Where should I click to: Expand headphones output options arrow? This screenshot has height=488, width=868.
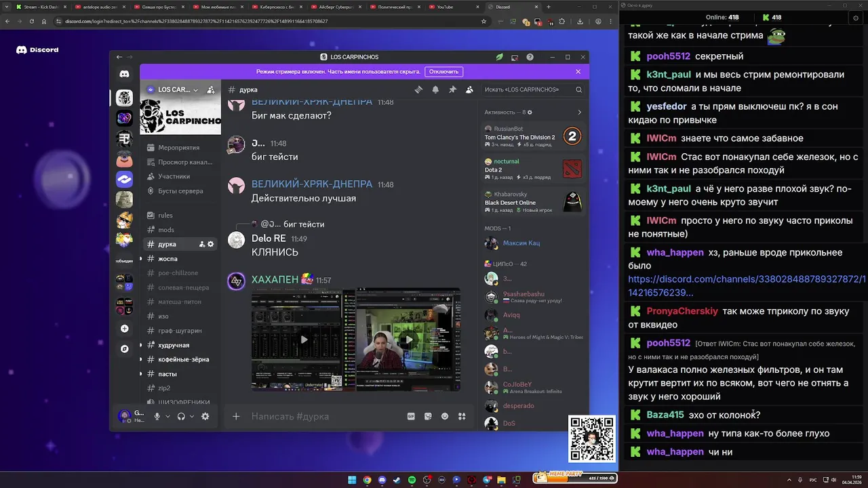pyautogui.click(x=192, y=416)
